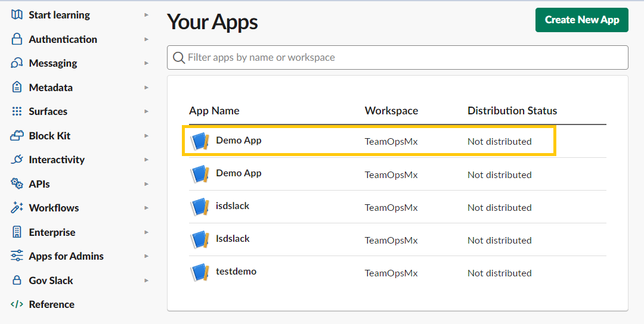Click the testdemo app notebook icon
Screen dimensions: 644x324
coord(200,272)
